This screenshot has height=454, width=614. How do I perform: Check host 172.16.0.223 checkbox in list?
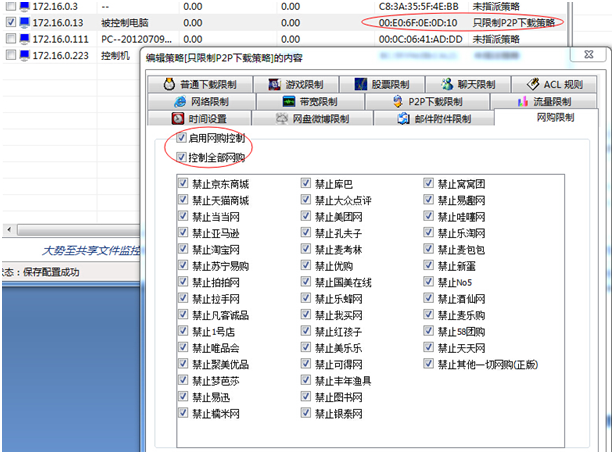click(11, 55)
